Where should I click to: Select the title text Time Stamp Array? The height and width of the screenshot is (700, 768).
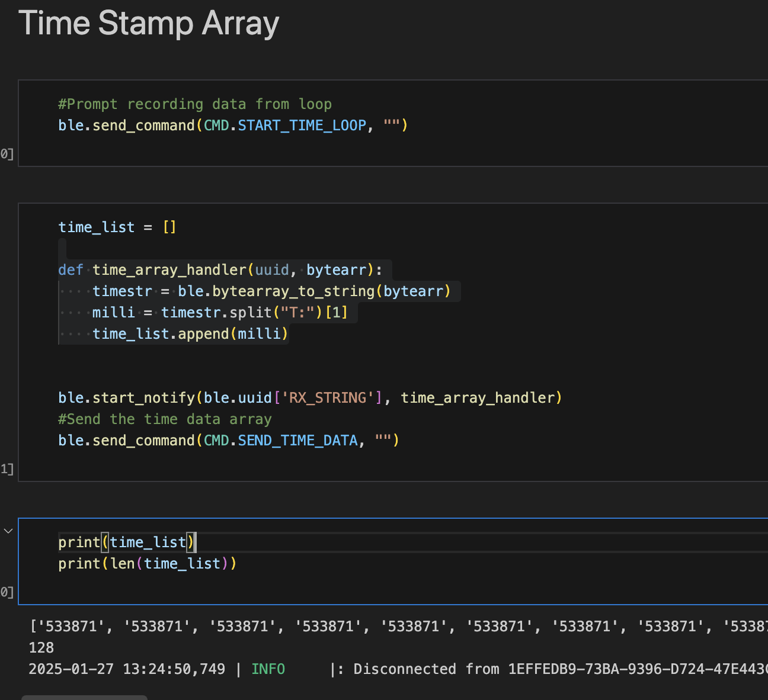pos(148,24)
